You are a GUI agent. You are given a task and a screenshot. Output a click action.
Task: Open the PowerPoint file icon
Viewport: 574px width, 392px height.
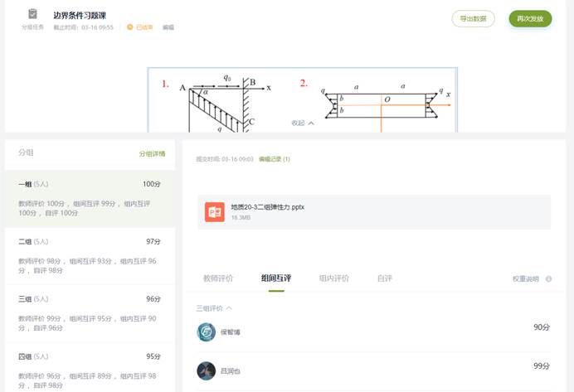tap(215, 212)
